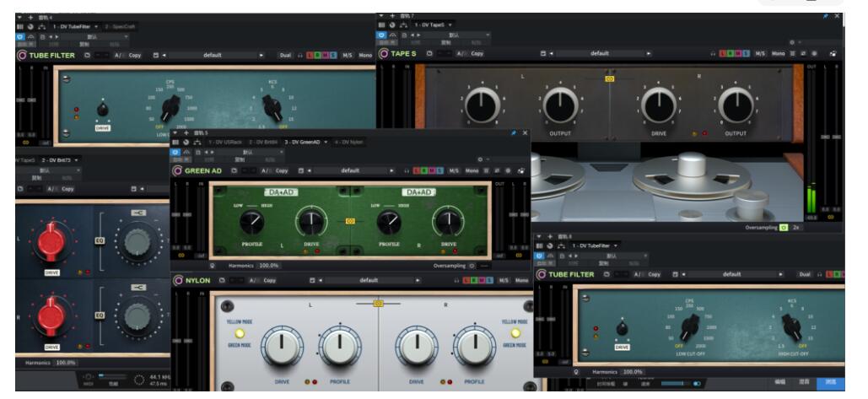868x399 pixels.
Task: Toggle the yellow link icon on Nylon
Action: (x=378, y=304)
